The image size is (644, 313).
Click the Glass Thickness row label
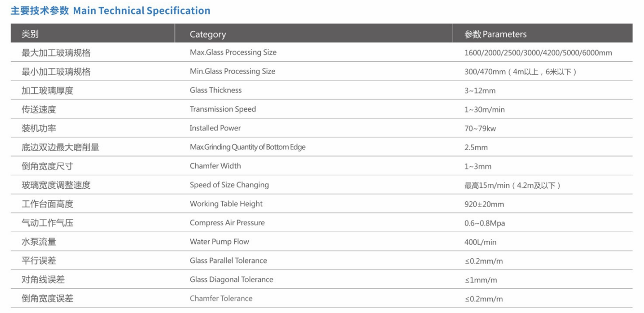click(x=215, y=90)
